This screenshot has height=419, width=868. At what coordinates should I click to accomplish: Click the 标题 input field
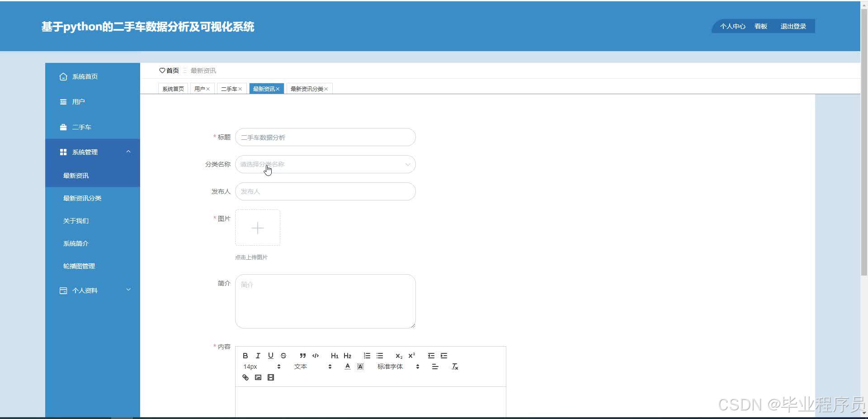coord(325,137)
